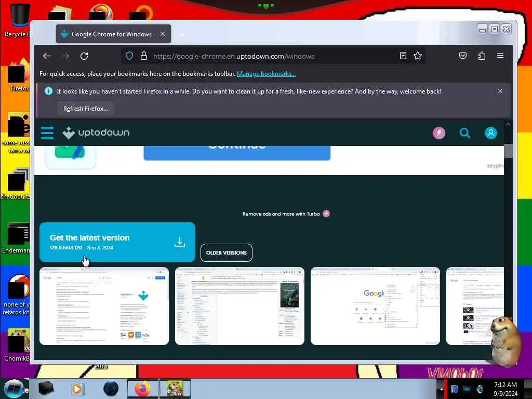
Task: Click the ad app icon beside Continue
Action: click(x=70, y=157)
